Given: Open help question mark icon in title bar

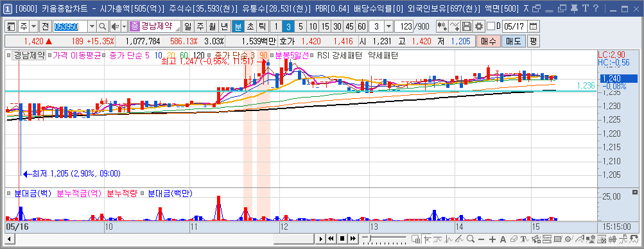Looking at the screenshot, I should pos(596,8).
